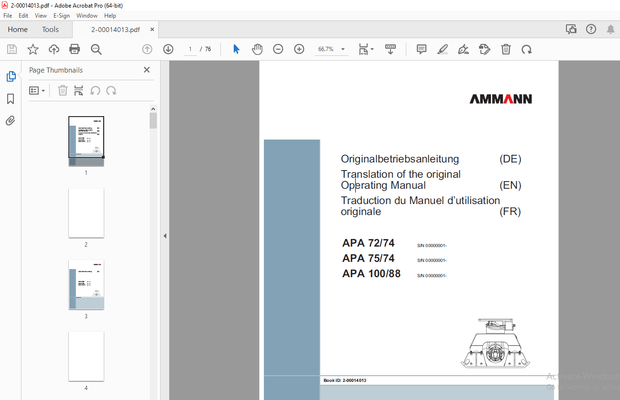620x400 pixels.
Task: Delete page with toolbar trash icon
Action: click(x=506, y=49)
